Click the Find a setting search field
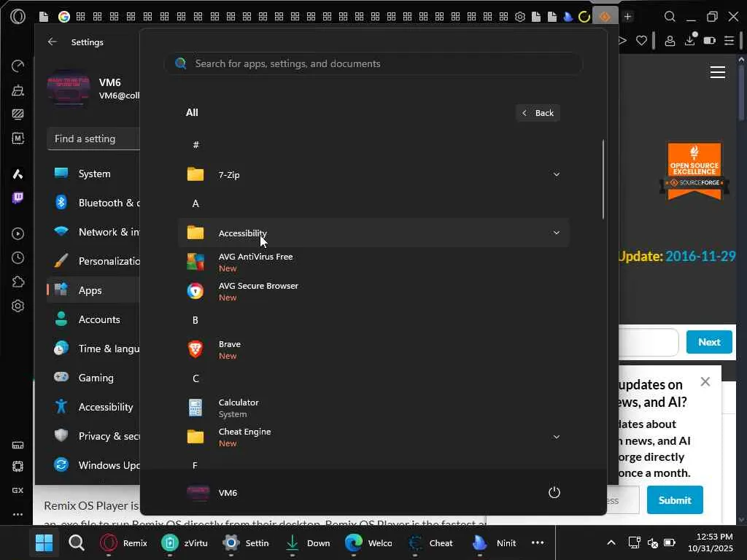This screenshot has height=560, width=747. point(93,139)
